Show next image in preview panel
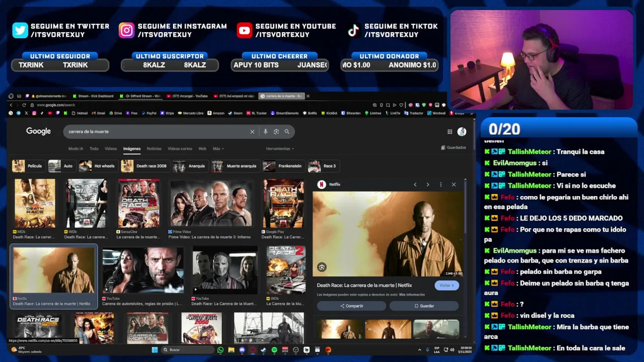The width and height of the screenshot is (644, 362). point(428,185)
